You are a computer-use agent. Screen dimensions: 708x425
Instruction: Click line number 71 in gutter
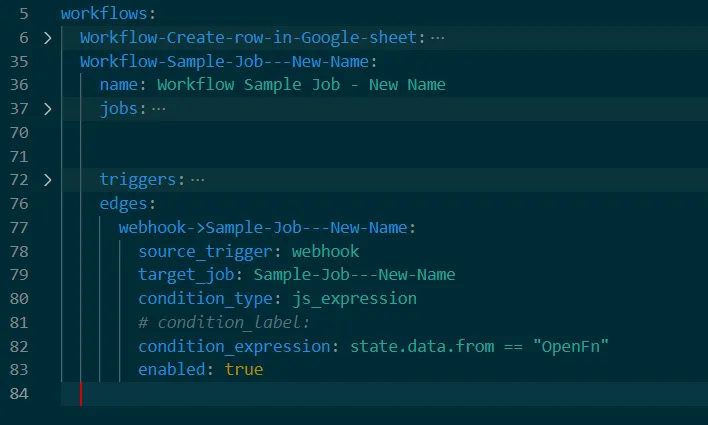[x=19, y=157]
